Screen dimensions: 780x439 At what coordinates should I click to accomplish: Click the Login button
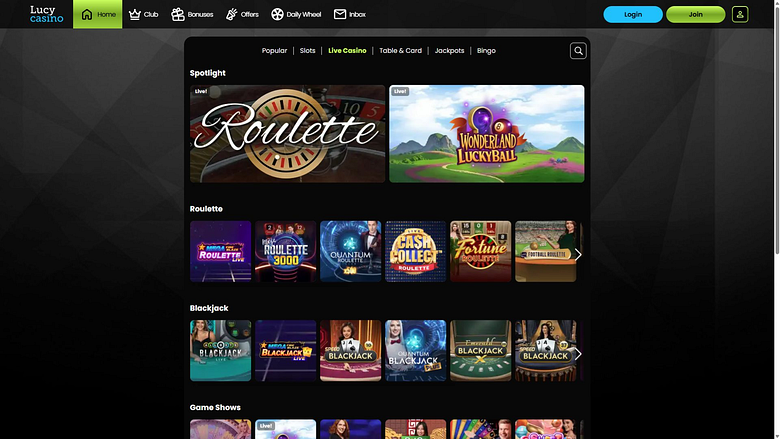coord(633,14)
